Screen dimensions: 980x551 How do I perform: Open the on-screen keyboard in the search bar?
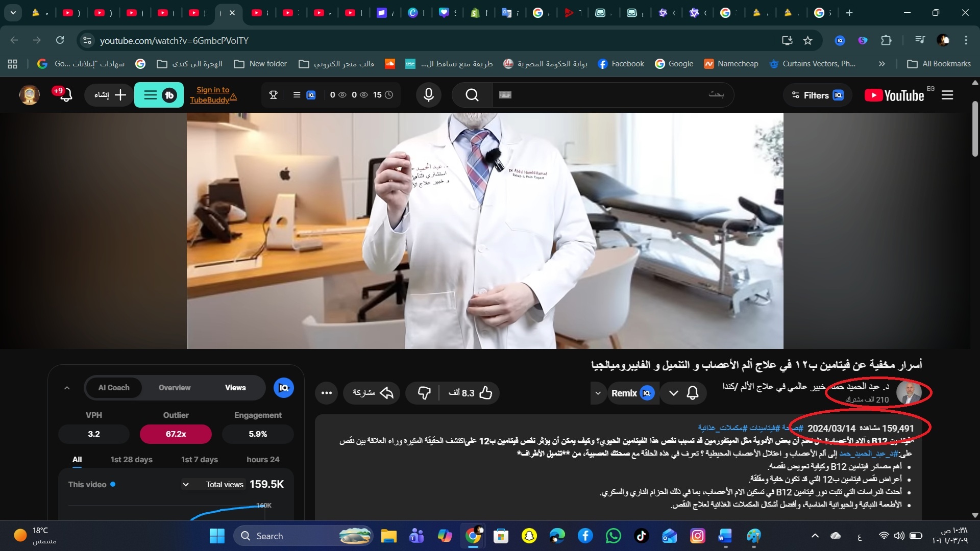[x=505, y=95]
